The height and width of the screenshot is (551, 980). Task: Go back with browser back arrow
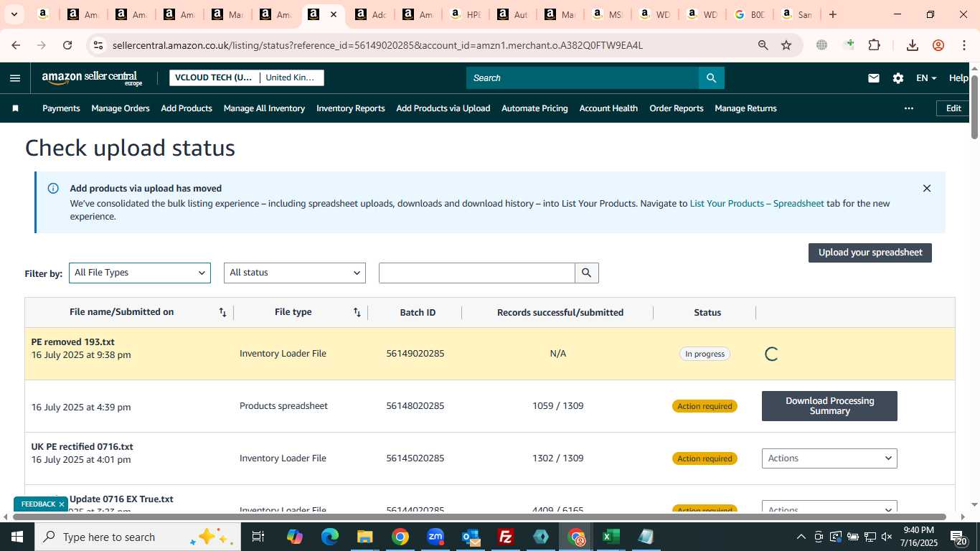tap(16, 45)
